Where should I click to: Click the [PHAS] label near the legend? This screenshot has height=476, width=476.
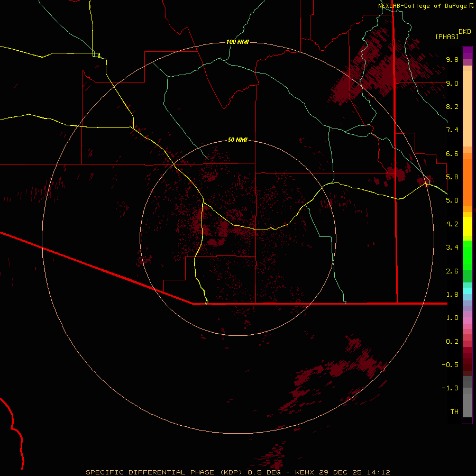click(447, 36)
